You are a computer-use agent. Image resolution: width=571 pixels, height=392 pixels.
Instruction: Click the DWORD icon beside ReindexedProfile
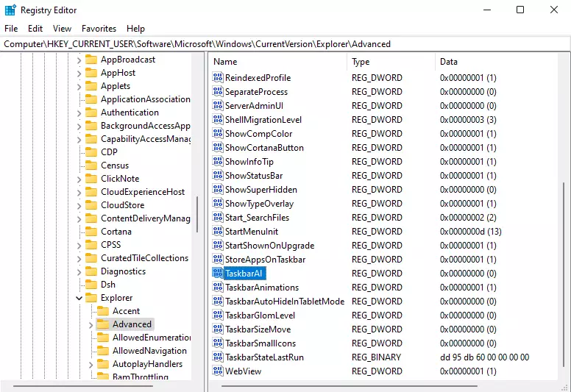tap(218, 77)
